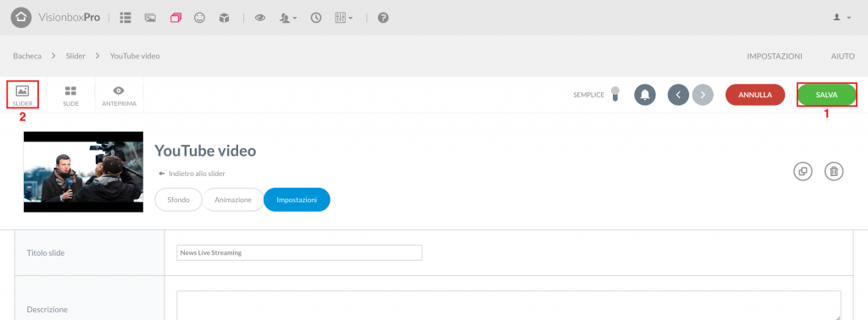Click the smiley face icon
The image size is (868, 320).
click(200, 18)
